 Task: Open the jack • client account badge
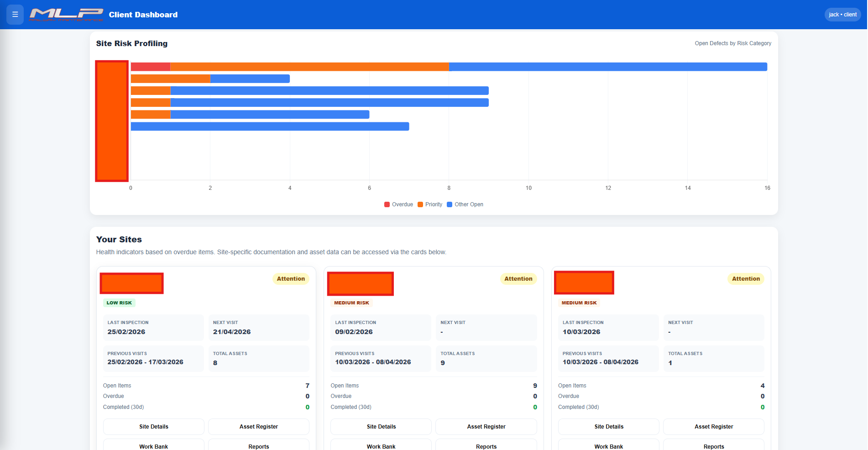(842, 14)
